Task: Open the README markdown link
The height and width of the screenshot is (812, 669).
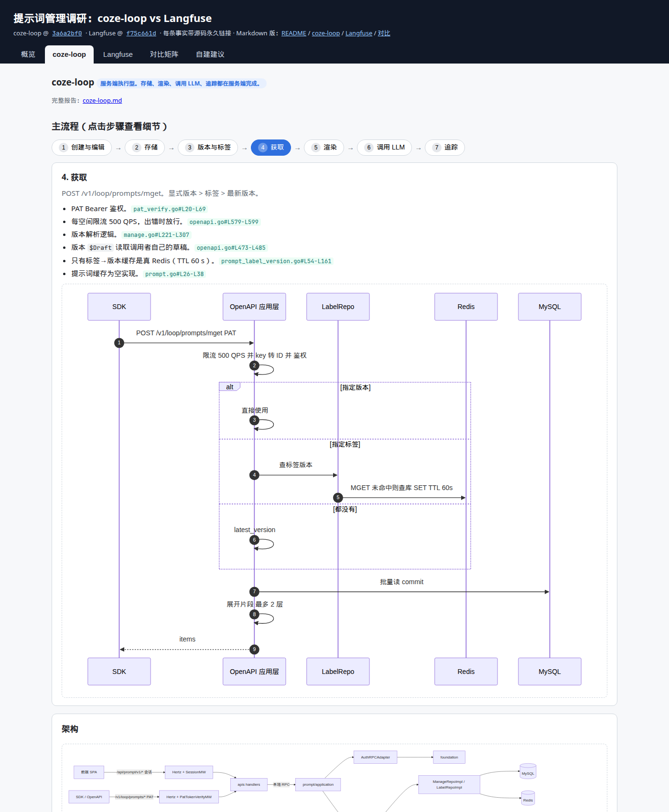Action: pos(294,33)
